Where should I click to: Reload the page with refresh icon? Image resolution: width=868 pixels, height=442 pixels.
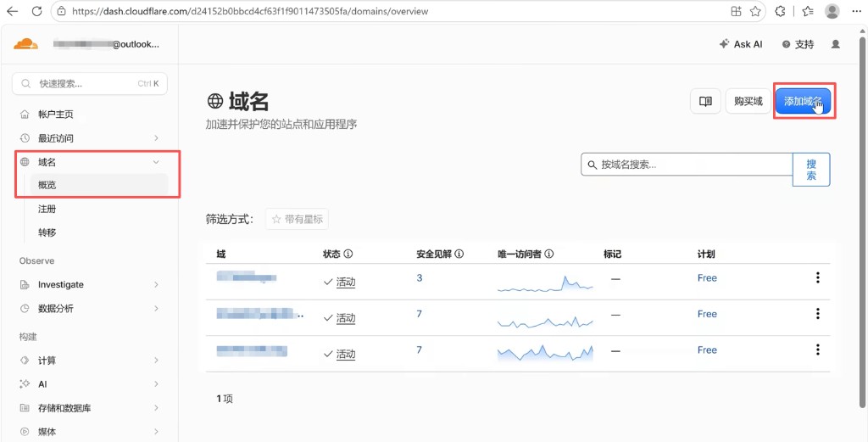click(36, 11)
